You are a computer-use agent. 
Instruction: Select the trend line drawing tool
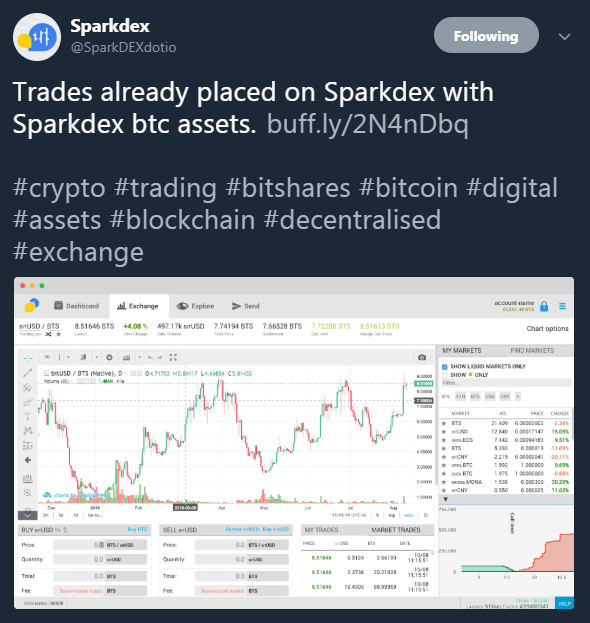(x=27, y=373)
